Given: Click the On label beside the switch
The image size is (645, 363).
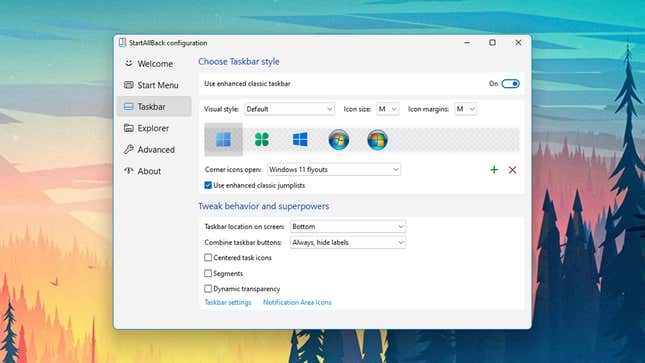Looking at the screenshot, I should pos(493,84).
